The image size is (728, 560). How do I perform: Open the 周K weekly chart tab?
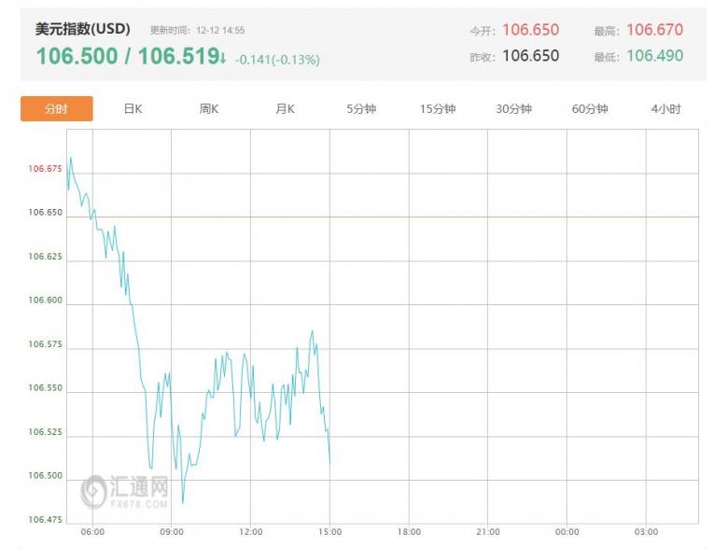tap(209, 109)
